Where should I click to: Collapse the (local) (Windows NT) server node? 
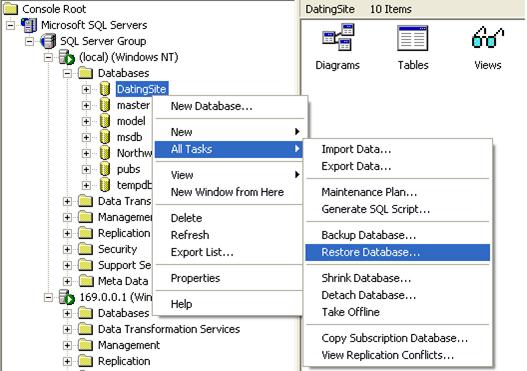pyautogui.click(x=48, y=57)
